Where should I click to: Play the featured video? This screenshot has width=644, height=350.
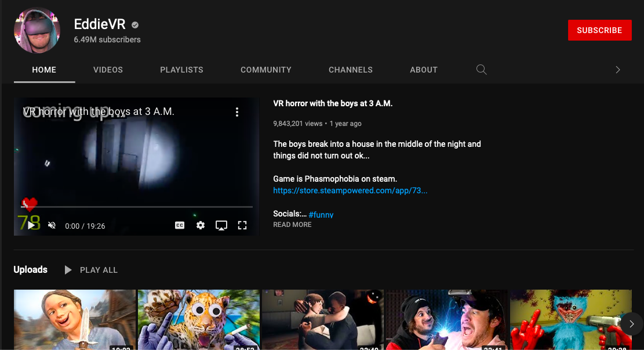31,225
